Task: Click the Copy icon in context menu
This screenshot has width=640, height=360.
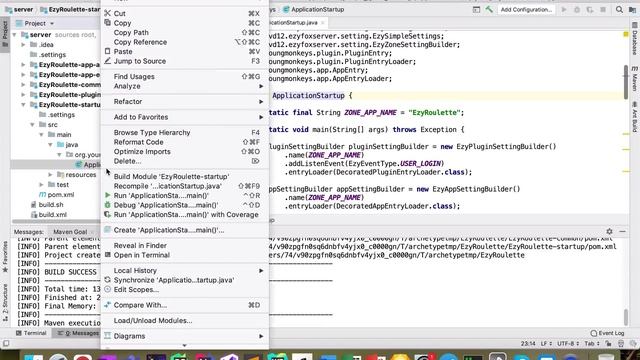Action: 107,23
